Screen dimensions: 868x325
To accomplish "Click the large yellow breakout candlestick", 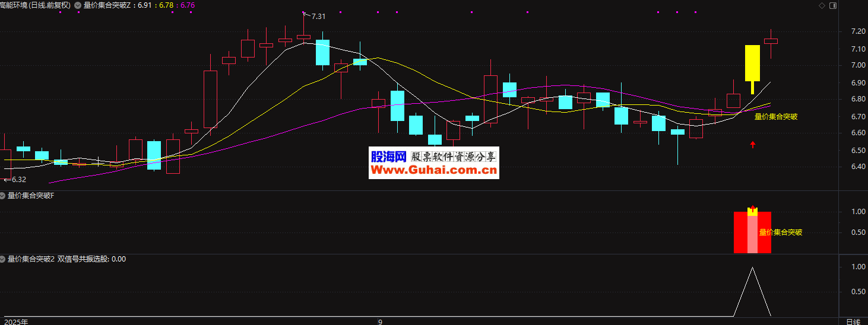I will 752,63.
